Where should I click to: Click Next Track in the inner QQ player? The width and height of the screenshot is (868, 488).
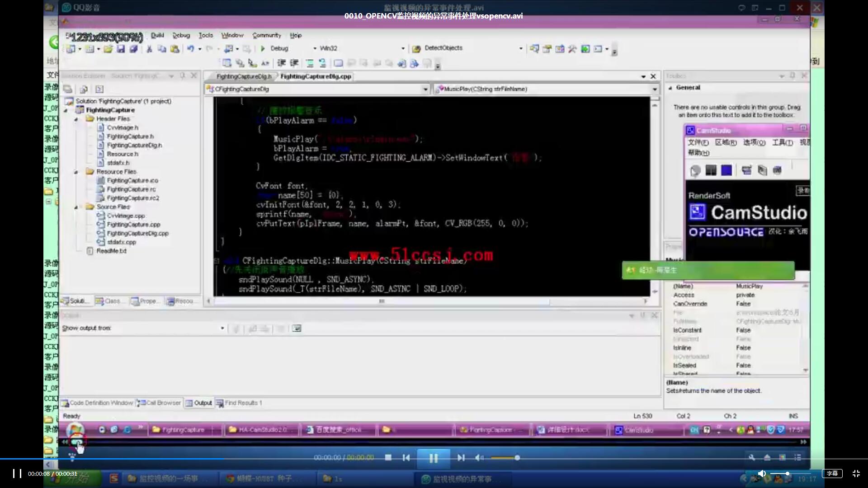(x=461, y=458)
